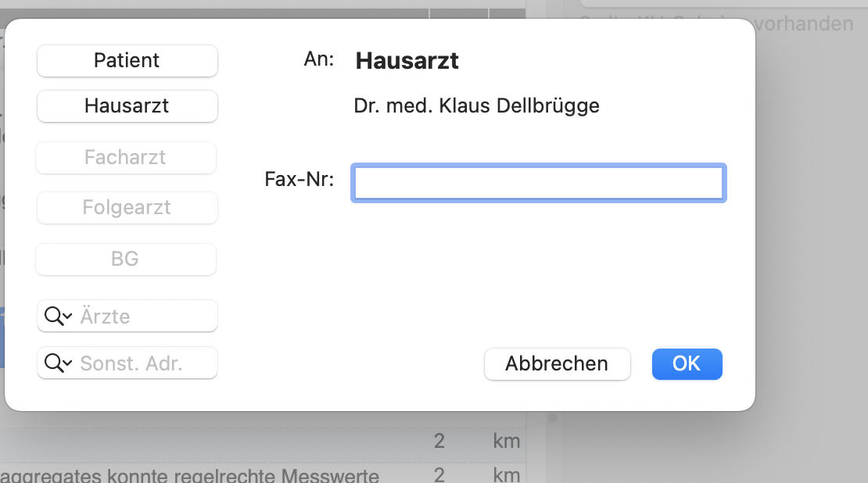Focus the Fax-Nr input field
Screen dimensions: 868x483
pos(539,183)
